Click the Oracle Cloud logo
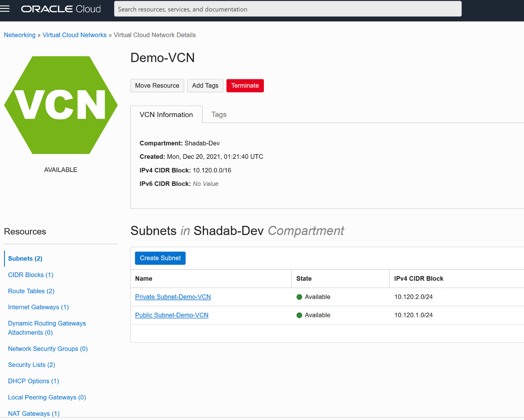 click(x=61, y=9)
